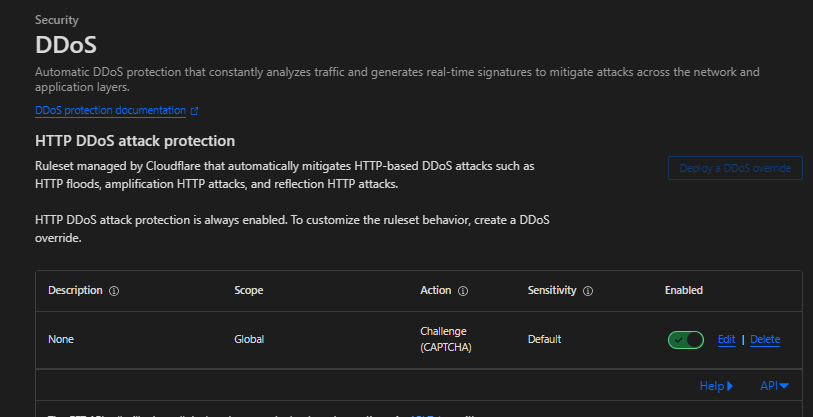Go to the Security breadcrumb

57,20
